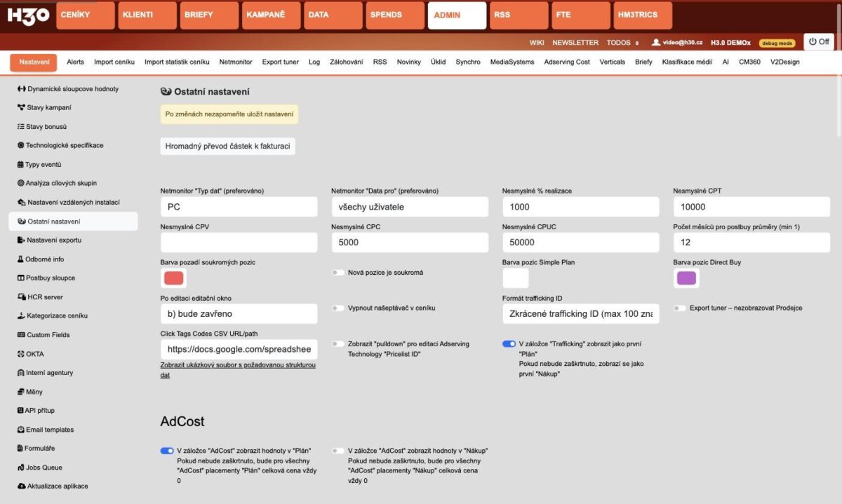Open the KAMPANĚ main tab
Screen dimensions: 842x504
(x=271, y=15)
